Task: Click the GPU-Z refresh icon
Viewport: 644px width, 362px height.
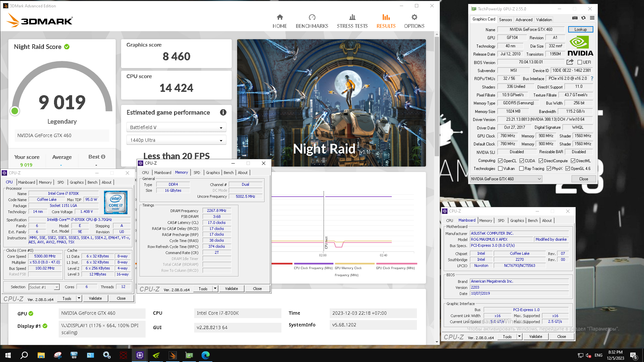Action: (584, 18)
